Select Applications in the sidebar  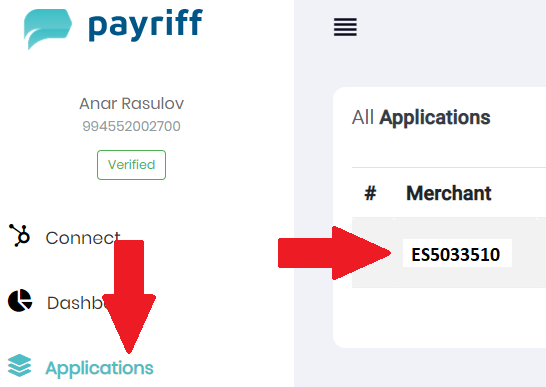click(x=99, y=368)
